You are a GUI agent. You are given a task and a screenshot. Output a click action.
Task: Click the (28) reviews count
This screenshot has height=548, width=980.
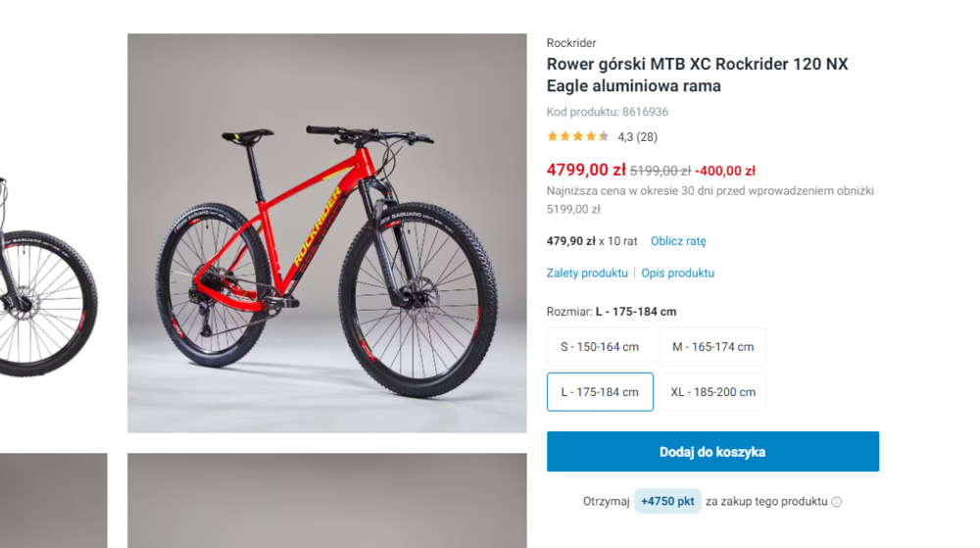647,137
